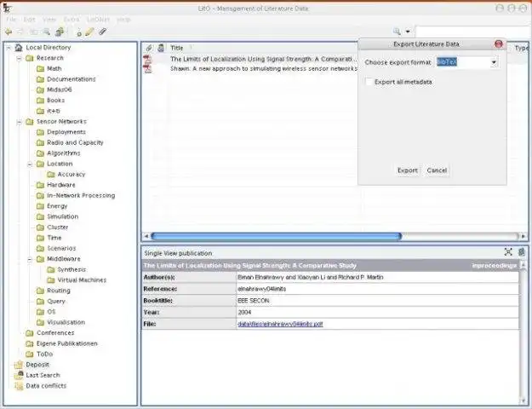Viewport: 532px width, 409px height.
Task: Select the Eigene Publikationen folder
Action: [67, 343]
